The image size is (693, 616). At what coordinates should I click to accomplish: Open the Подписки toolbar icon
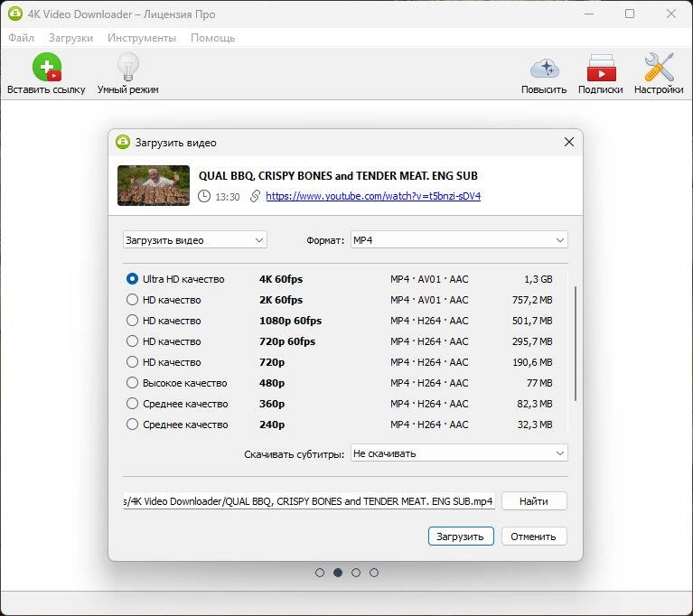click(601, 68)
